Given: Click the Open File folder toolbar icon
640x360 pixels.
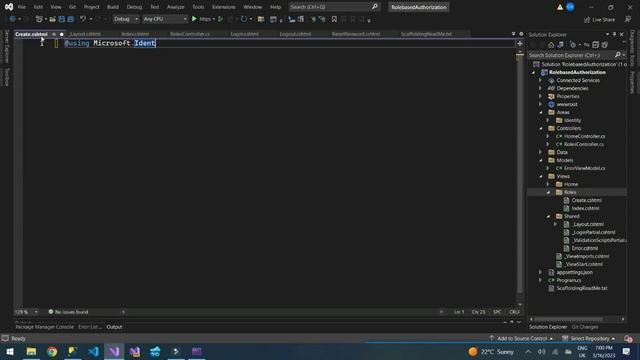Looking at the screenshot, I should [52, 19].
